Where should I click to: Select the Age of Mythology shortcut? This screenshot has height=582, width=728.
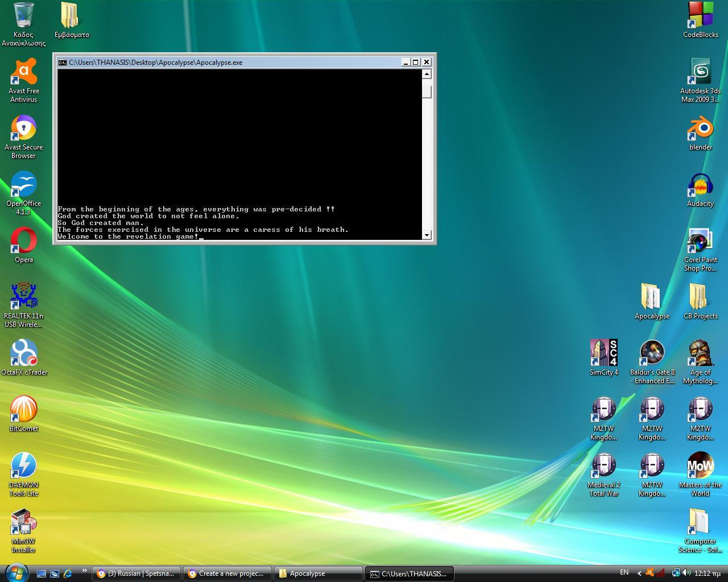(x=700, y=361)
